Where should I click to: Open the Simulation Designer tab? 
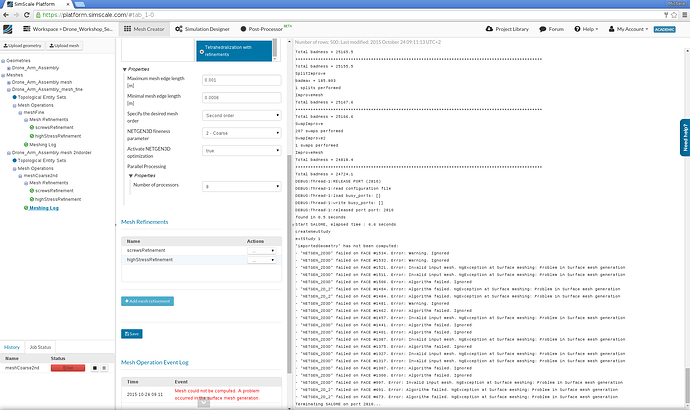point(202,29)
